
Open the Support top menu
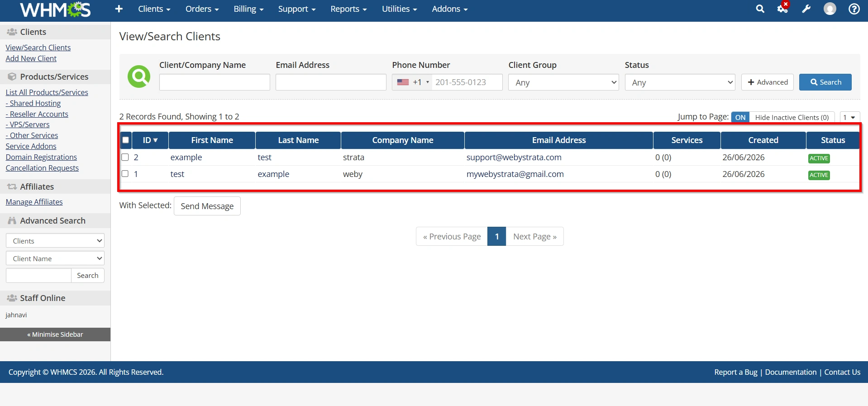tap(297, 9)
